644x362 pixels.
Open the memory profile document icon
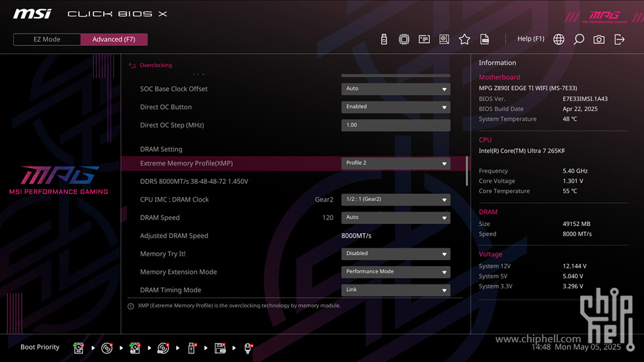(484, 39)
